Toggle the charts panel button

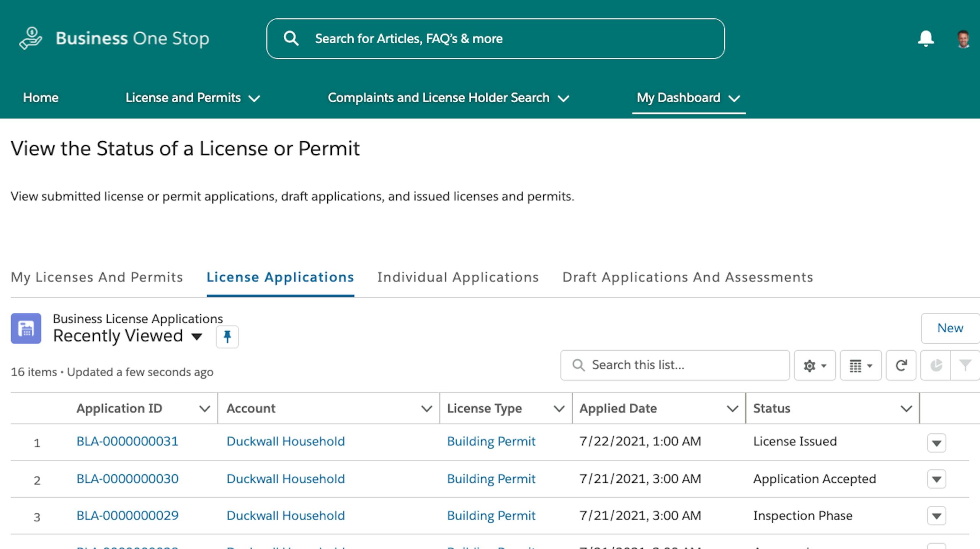(936, 365)
